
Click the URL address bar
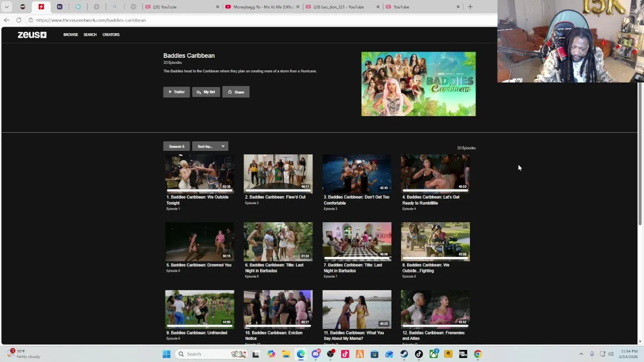point(262,20)
